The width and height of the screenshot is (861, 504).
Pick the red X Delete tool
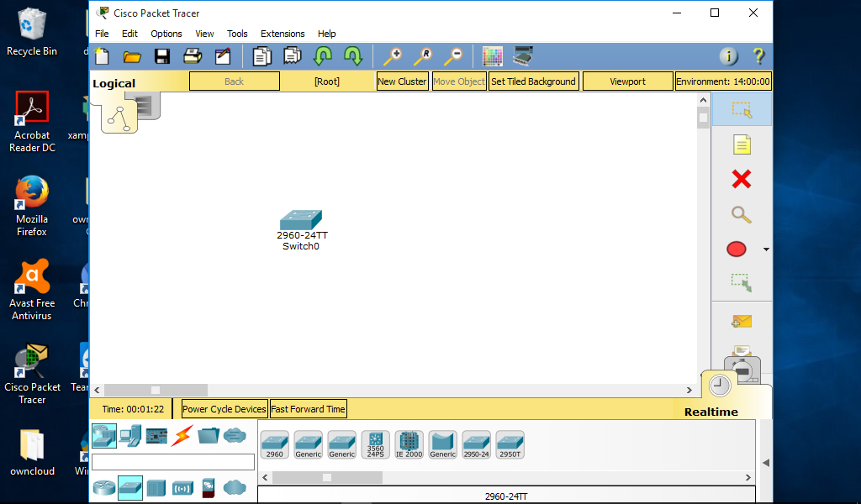tap(742, 179)
